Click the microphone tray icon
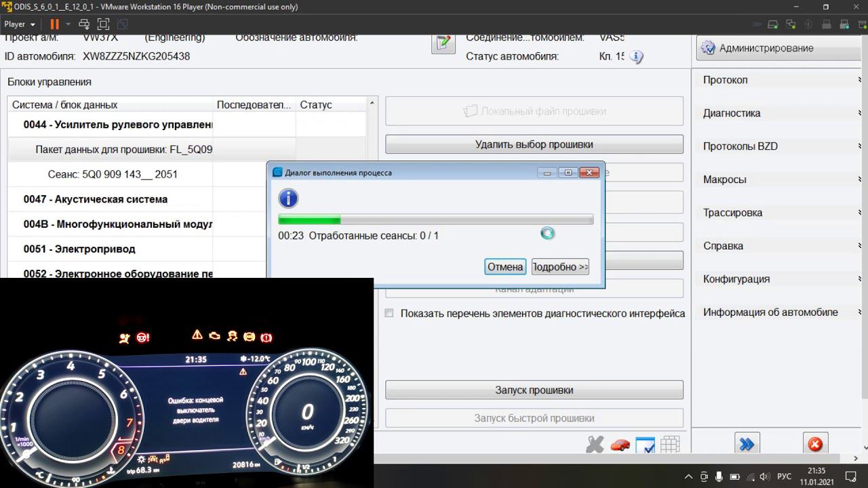This screenshot has width=868, height=488. (719, 476)
